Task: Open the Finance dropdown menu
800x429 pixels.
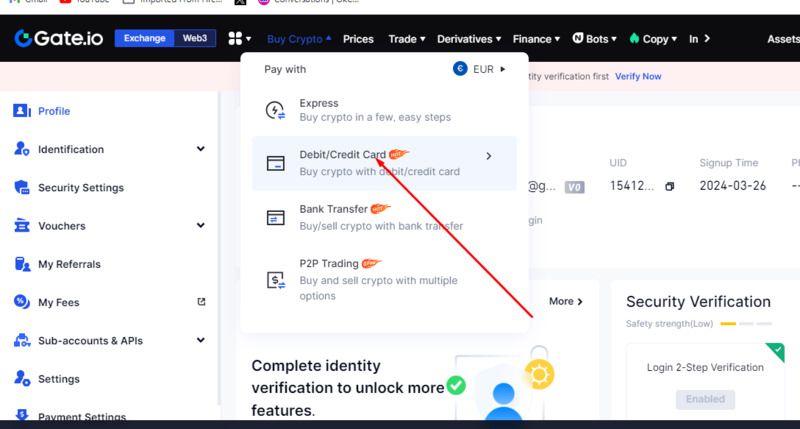Action: [x=536, y=39]
